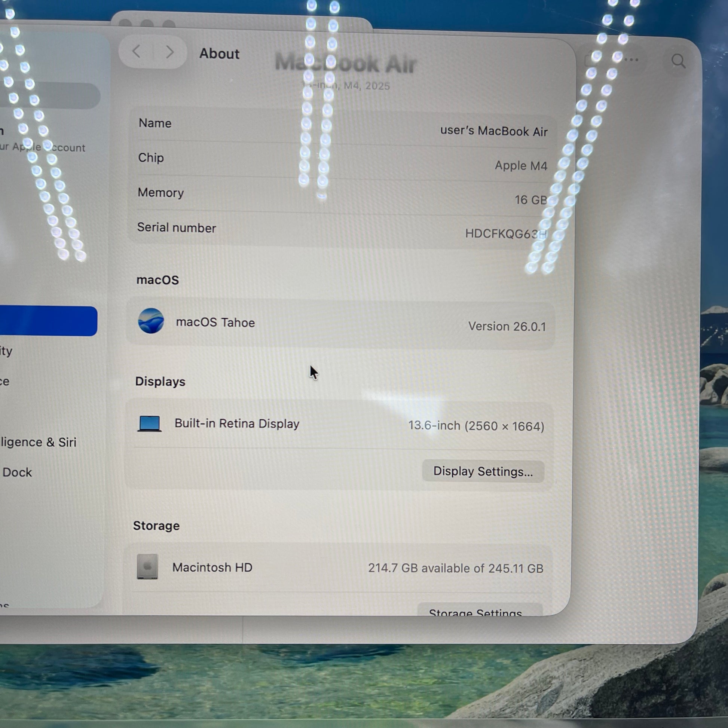Open the Dock settings in sidebar

click(x=17, y=472)
